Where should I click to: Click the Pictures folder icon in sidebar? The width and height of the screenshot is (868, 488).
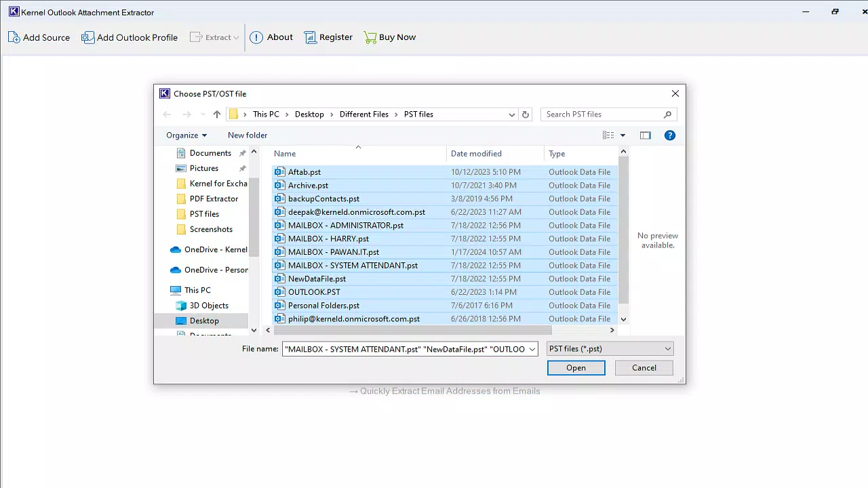(x=181, y=168)
